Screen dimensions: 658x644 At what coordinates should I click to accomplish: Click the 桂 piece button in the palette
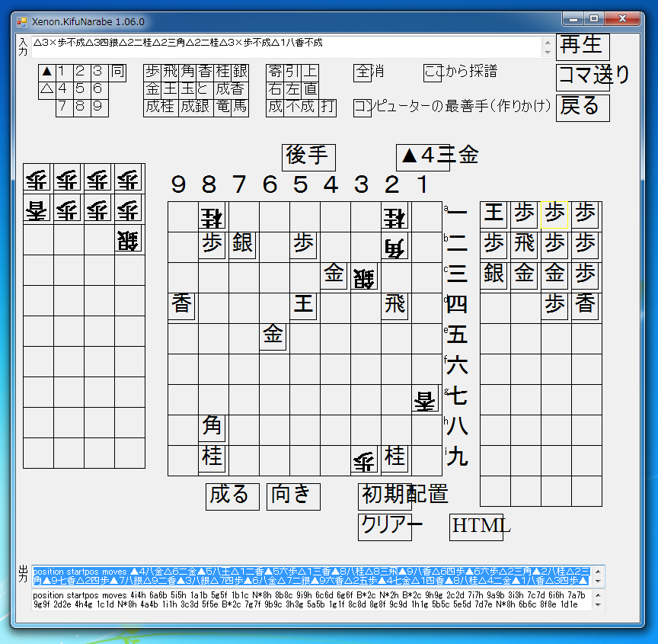[223, 72]
